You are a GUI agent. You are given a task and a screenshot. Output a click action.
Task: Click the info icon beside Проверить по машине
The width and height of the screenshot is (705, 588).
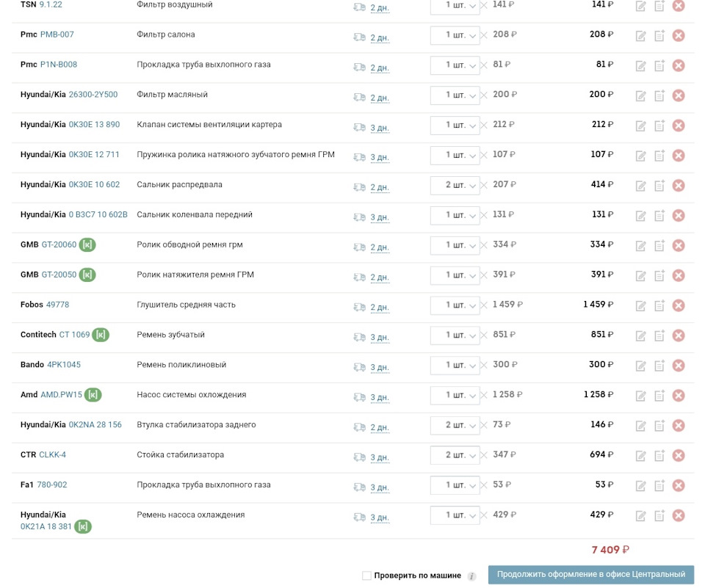click(472, 576)
